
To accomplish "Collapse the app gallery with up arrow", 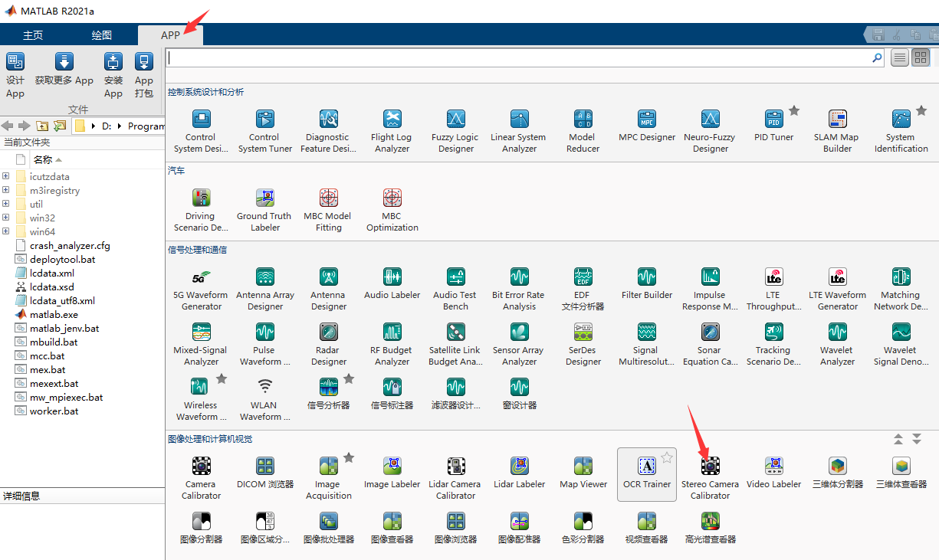I will (x=898, y=439).
